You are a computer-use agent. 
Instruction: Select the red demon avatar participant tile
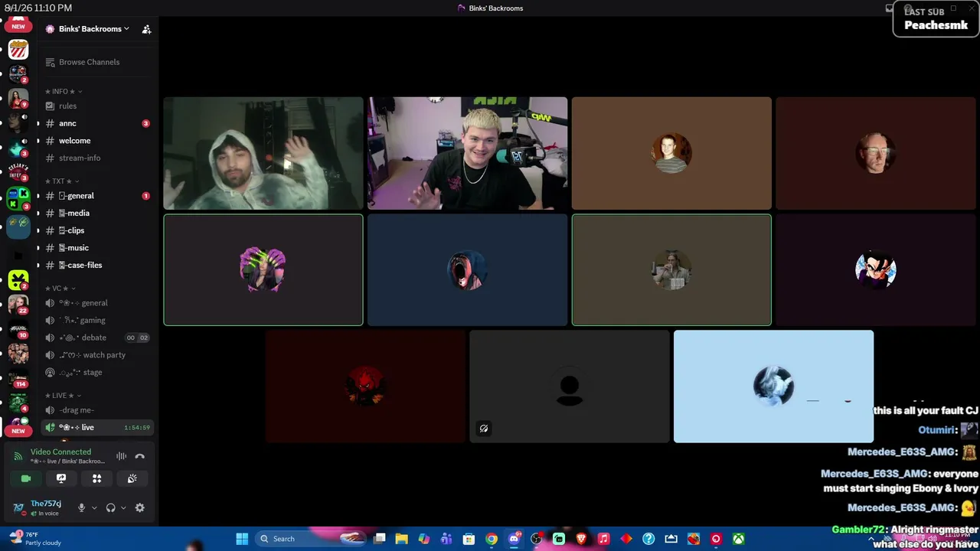pos(365,386)
